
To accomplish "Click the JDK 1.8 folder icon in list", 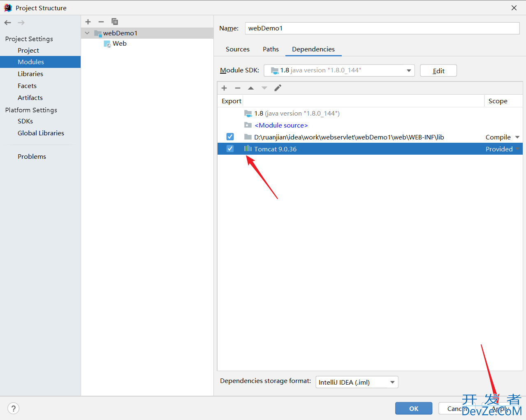I will 248,113.
